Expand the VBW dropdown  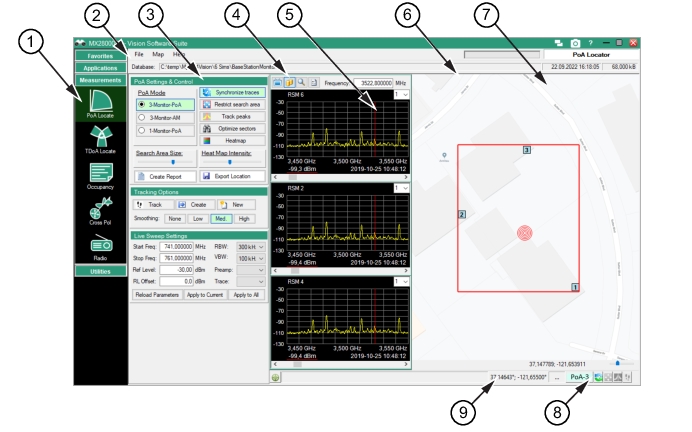[x=252, y=258]
